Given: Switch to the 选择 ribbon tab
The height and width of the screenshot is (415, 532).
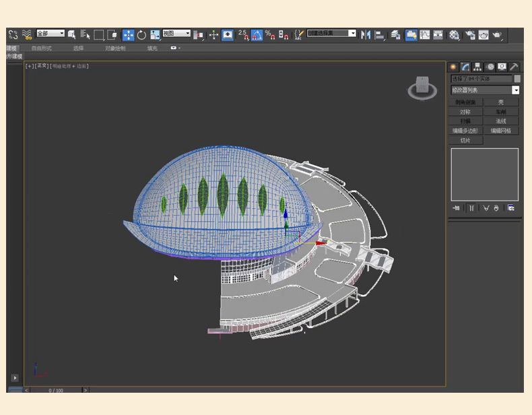Looking at the screenshot, I should (78, 49).
